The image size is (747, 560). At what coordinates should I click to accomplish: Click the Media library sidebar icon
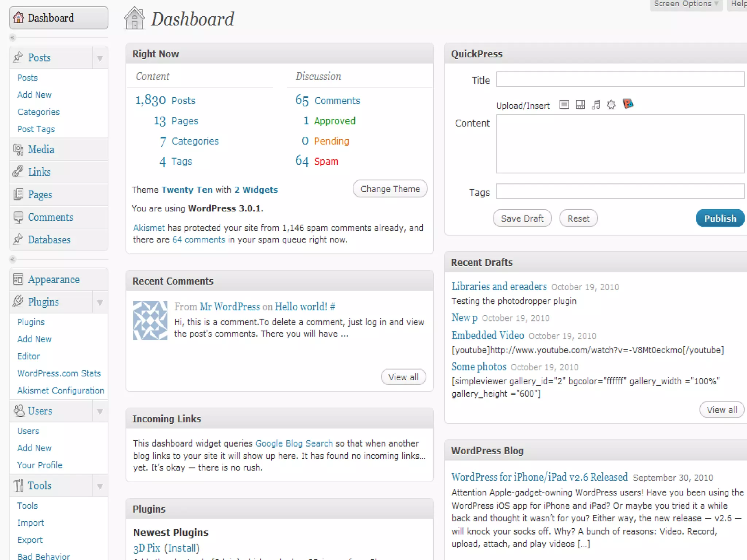pyautogui.click(x=18, y=149)
